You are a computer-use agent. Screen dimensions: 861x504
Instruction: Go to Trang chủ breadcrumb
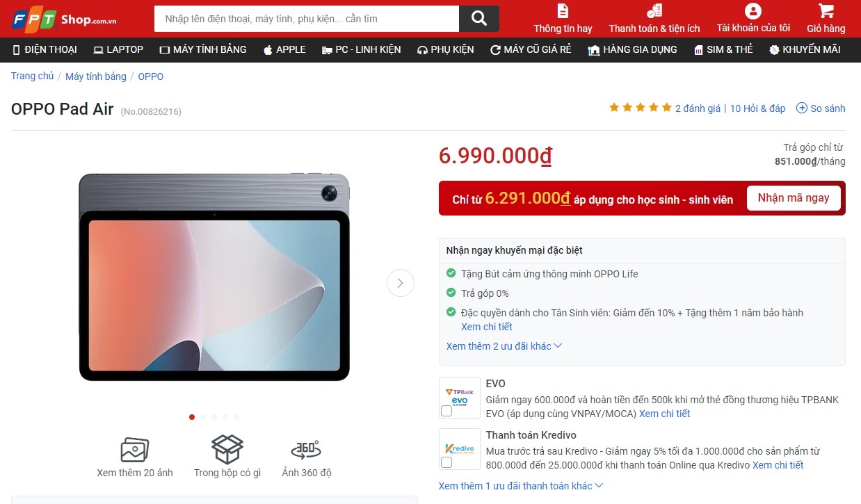pos(32,76)
